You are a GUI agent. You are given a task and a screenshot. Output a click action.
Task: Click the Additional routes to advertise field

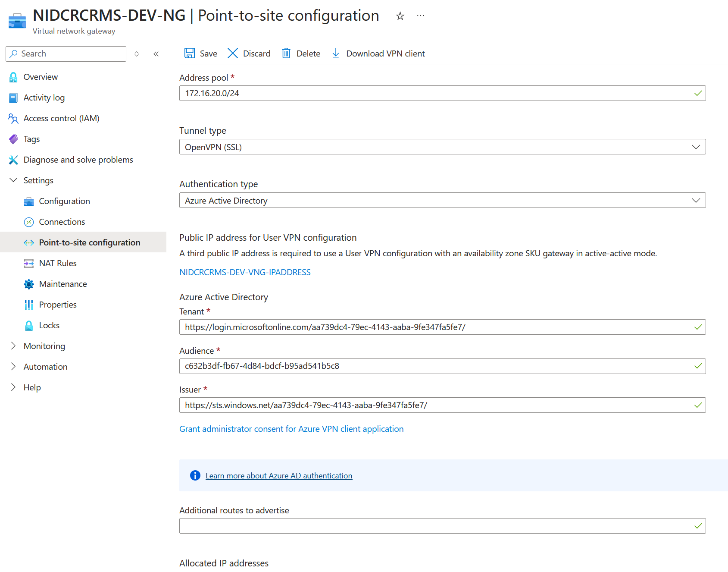point(442,526)
